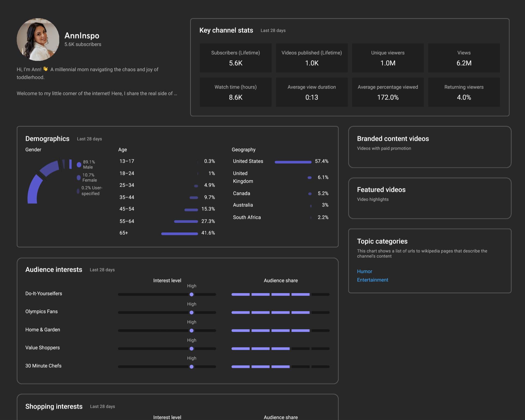The width and height of the screenshot is (525, 420).
Task: Click the 65+ age bar
Action: [x=180, y=234]
